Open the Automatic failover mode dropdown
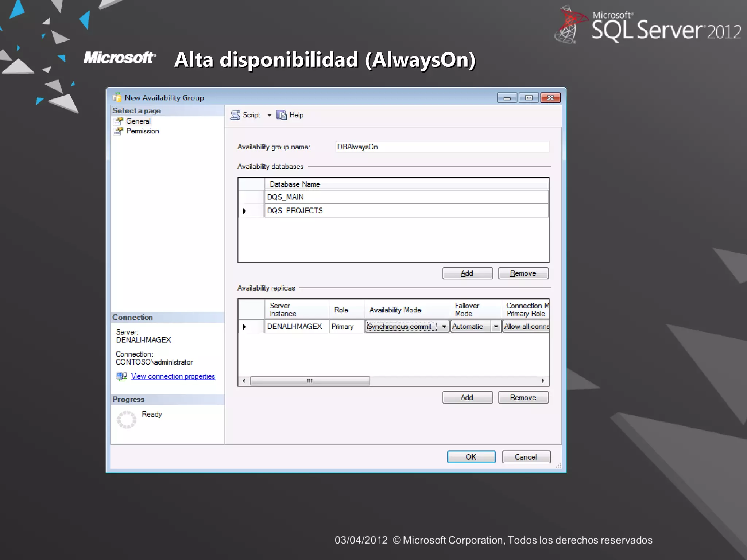 click(x=496, y=327)
